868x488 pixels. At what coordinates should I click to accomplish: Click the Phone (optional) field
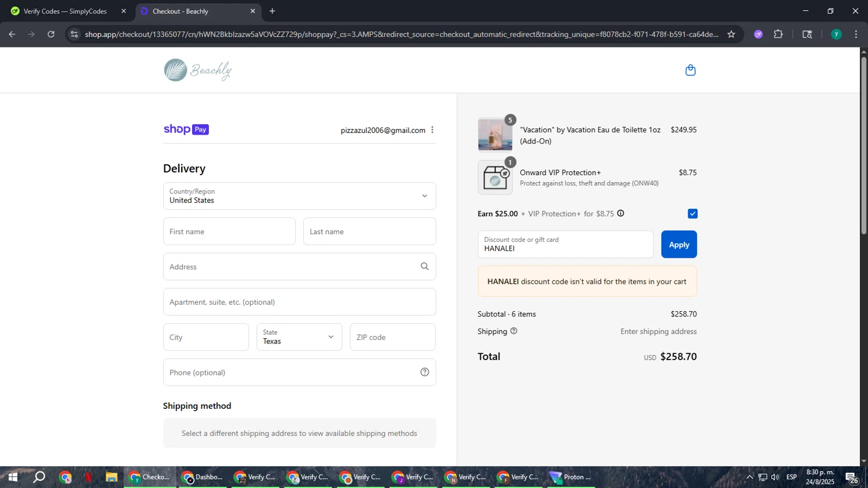pyautogui.click(x=300, y=372)
